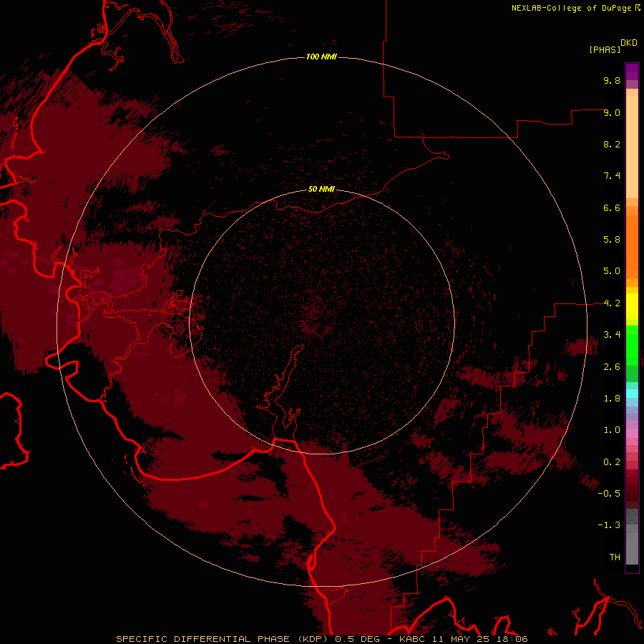Select the 3.4 scale value
Screen dimensions: 644x644
click(x=612, y=335)
